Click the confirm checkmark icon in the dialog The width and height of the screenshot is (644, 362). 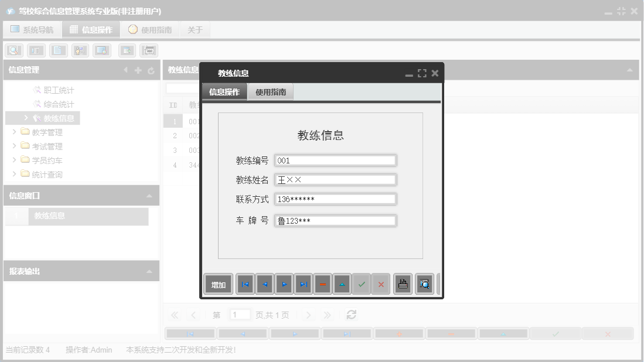point(362,284)
